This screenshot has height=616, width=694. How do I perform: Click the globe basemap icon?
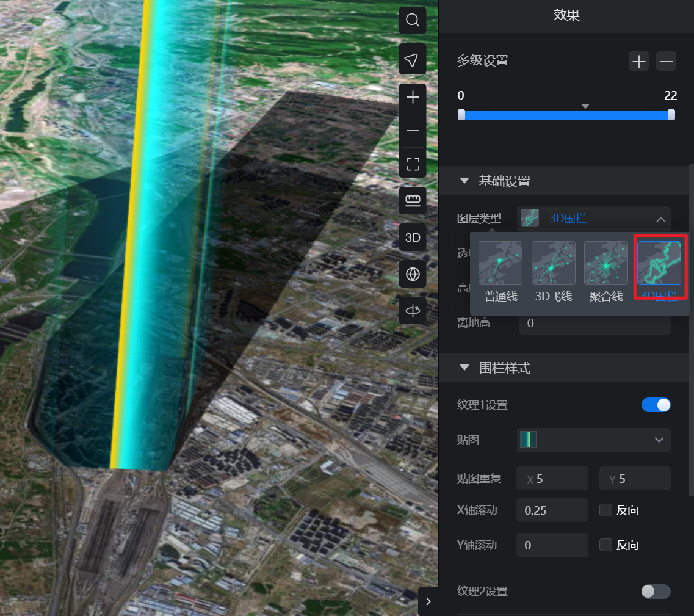413,274
